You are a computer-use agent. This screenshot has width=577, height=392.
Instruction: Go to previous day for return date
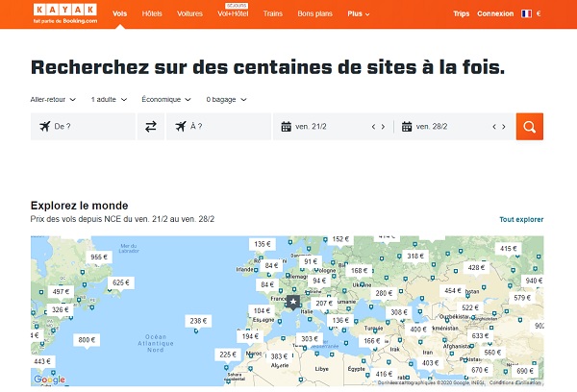point(494,127)
